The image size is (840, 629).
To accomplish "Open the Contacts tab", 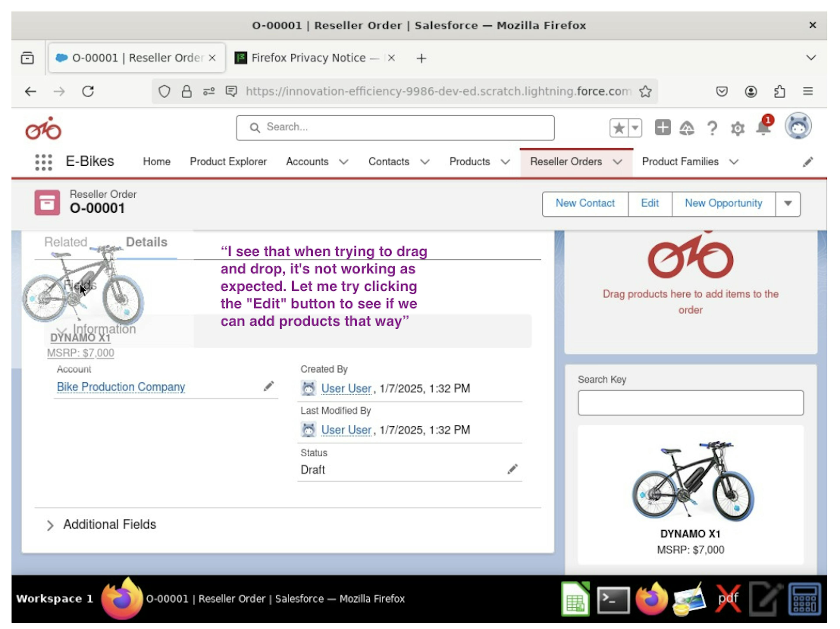I will (x=389, y=162).
